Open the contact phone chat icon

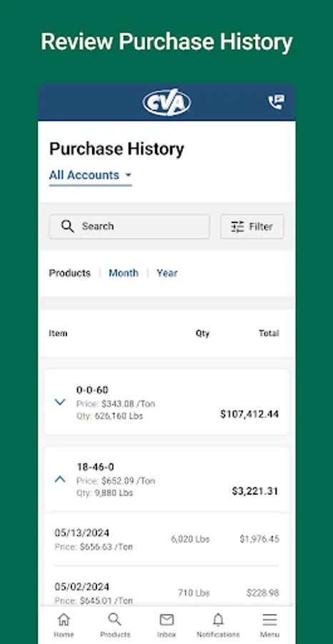click(x=277, y=102)
